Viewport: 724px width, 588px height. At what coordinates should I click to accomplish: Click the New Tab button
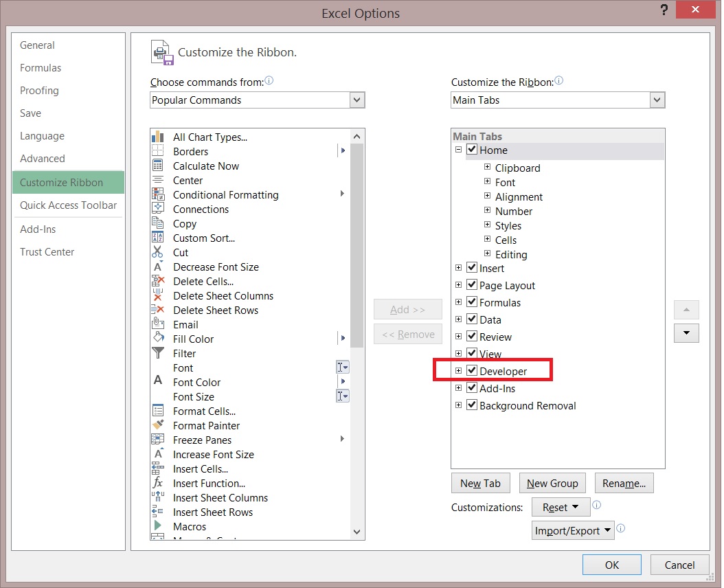tap(481, 483)
